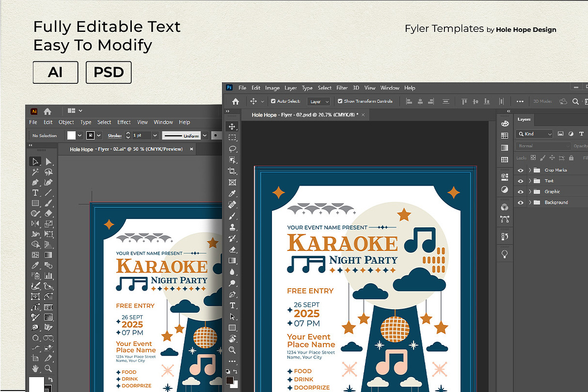588x392 pixels.
Task: Expand the Background layer group
Action: pos(530,202)
